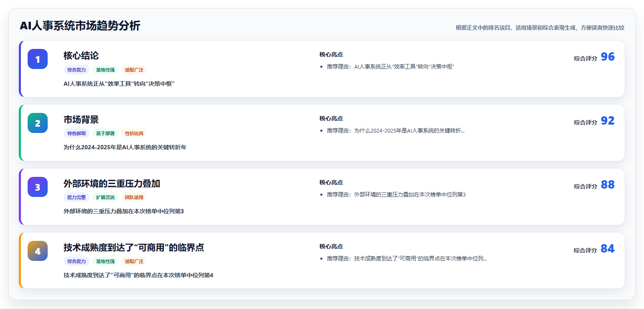Click bullet 推荐理由：AI人事系统正从"效率工具"转向"决策中枢"
644x309 pixels.
pyautogui.click(x=391, y=66)
